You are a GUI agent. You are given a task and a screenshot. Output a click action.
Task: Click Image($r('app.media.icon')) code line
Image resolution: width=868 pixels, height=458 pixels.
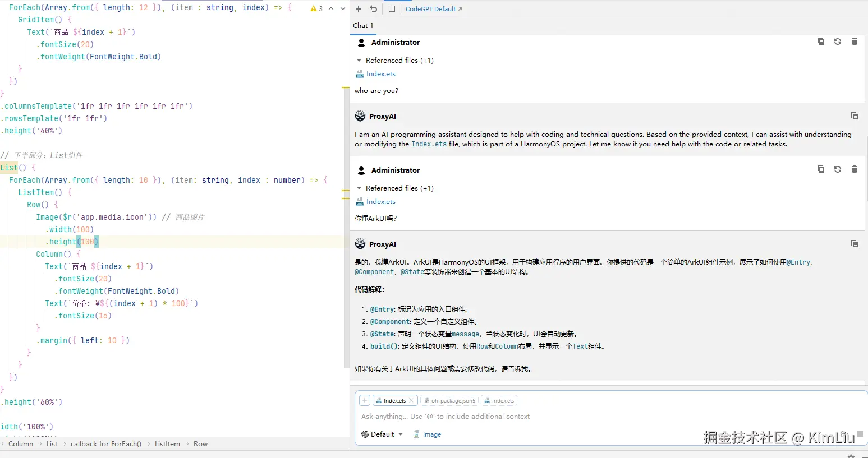(x=97, y=218)
